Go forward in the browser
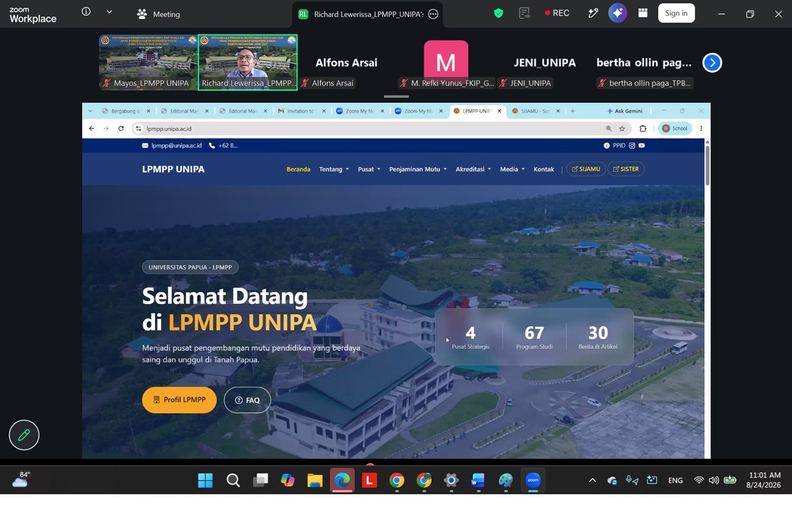 click(x=106, y=128)
